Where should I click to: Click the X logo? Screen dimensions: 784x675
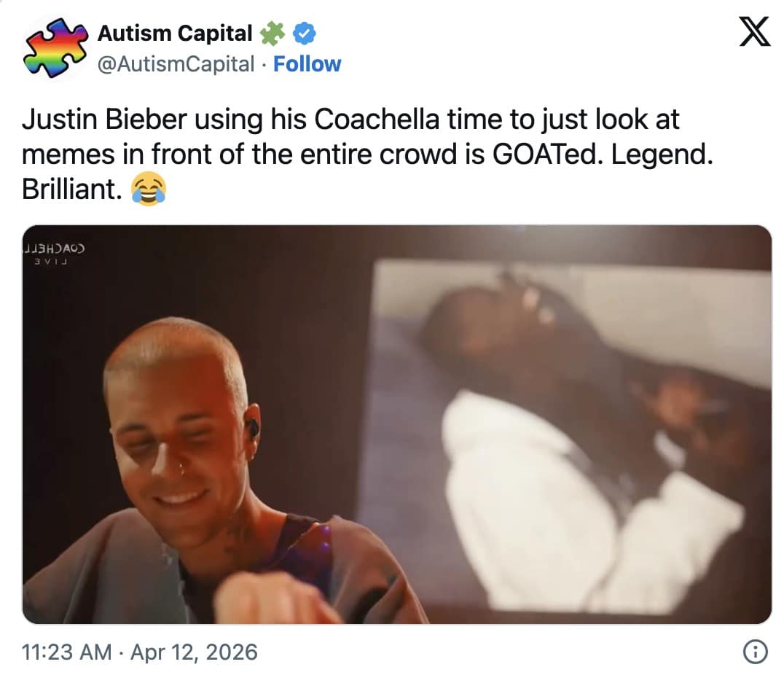pos(754,33)
